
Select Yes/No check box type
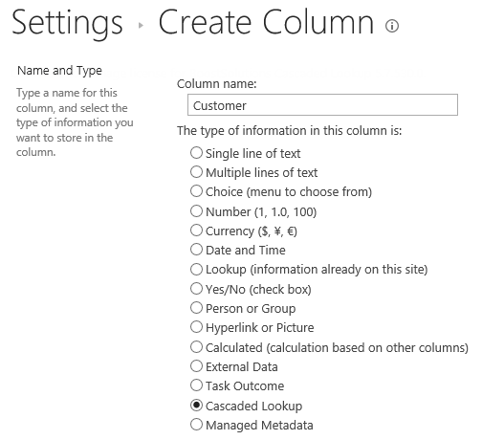click(196, 289)
